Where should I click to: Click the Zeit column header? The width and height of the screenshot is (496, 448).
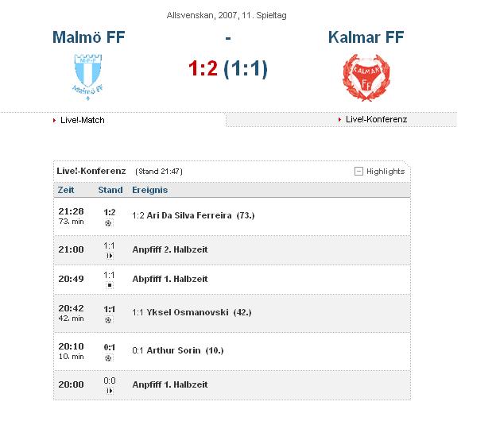65,190
